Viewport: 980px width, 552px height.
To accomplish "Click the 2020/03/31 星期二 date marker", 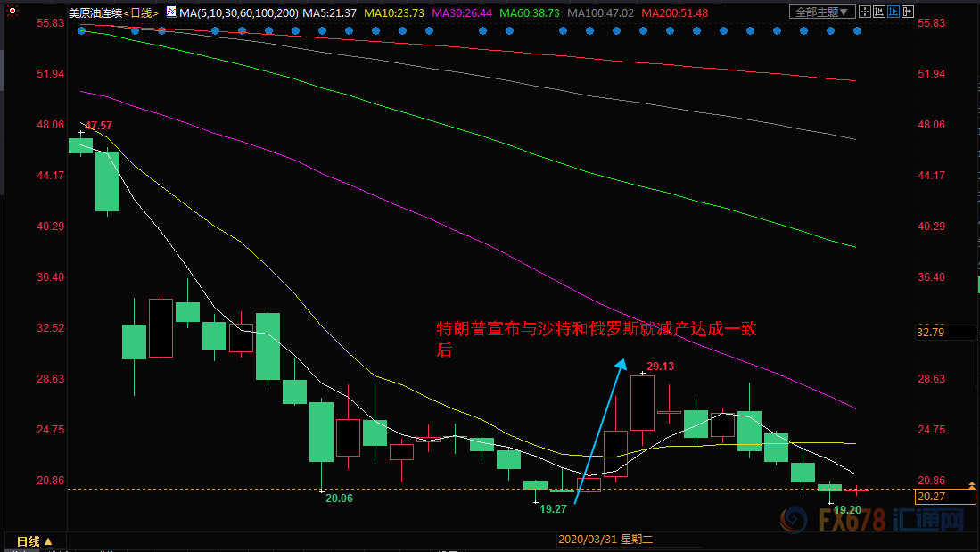I will click(605, 540).
